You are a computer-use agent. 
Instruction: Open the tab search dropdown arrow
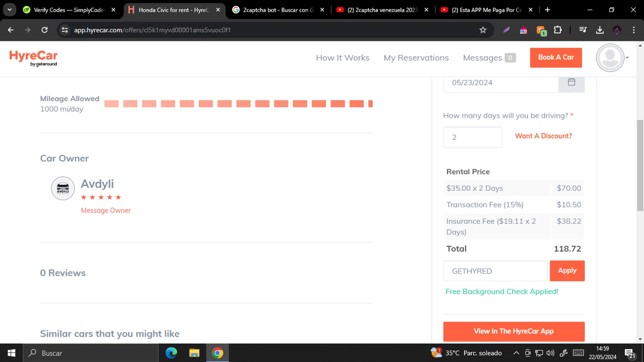tap(9, 9)
